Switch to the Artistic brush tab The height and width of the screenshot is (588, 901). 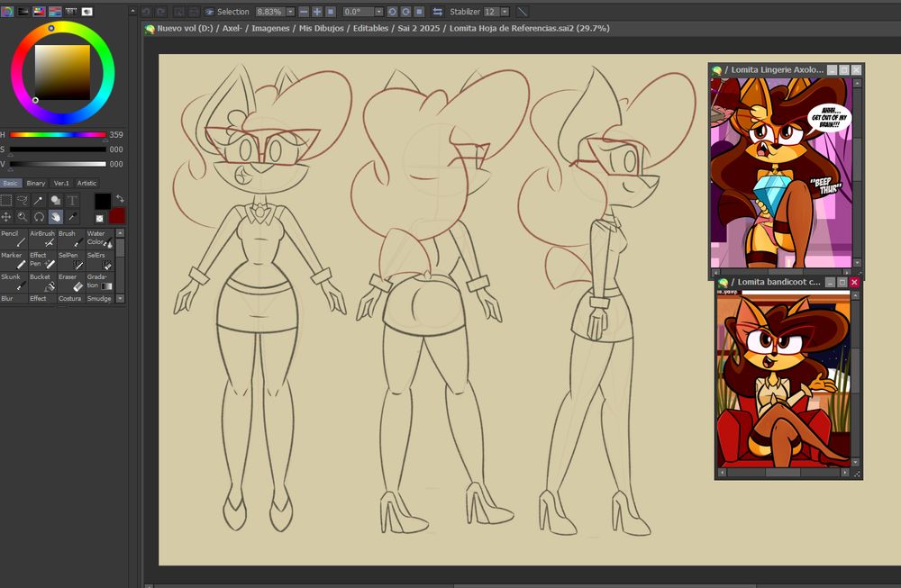(x=86, y=183)
